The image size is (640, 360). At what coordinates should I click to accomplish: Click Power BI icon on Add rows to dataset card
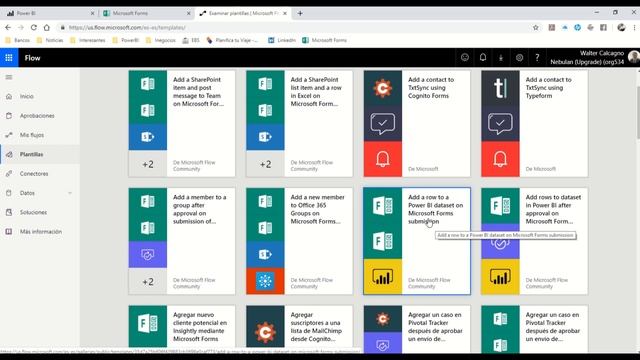click(500, 277)
